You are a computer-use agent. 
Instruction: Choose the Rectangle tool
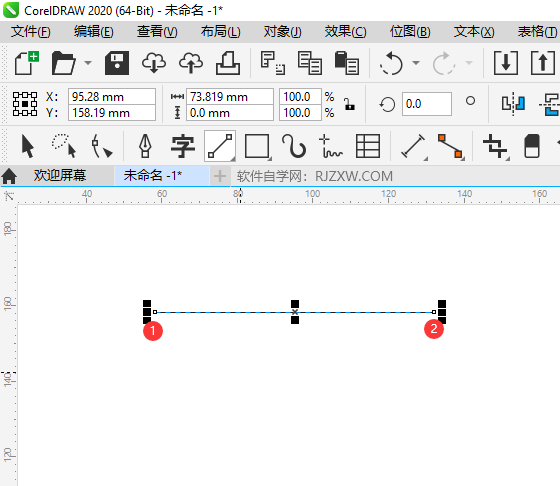[x=257, y=146]
